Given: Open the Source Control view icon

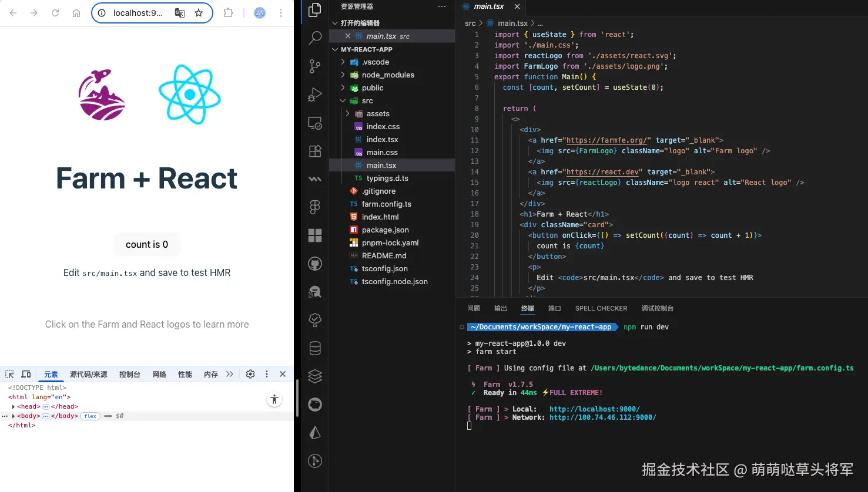Looking at the screenshot, I should (315, 66).
